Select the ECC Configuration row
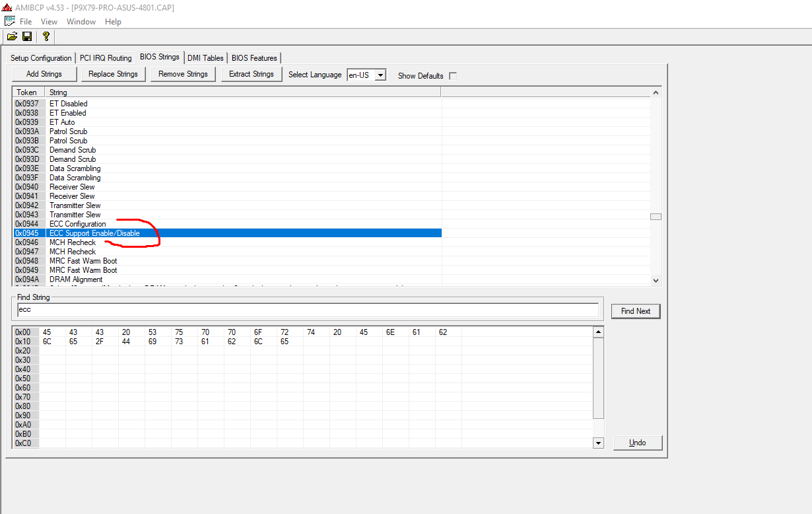 (227, 224)
